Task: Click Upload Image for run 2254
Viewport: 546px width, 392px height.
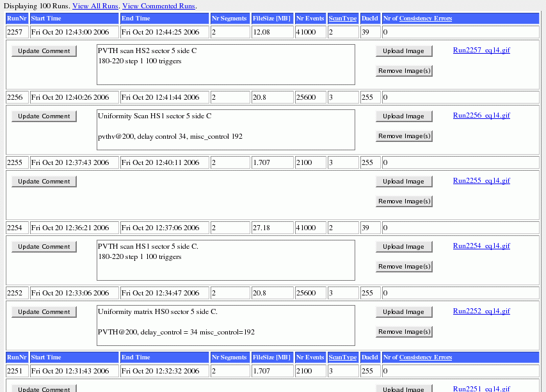Action: 404,247
